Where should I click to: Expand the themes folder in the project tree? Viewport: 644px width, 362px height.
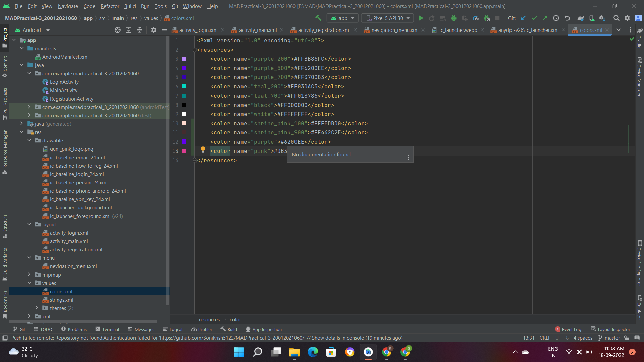coord(37,308)
